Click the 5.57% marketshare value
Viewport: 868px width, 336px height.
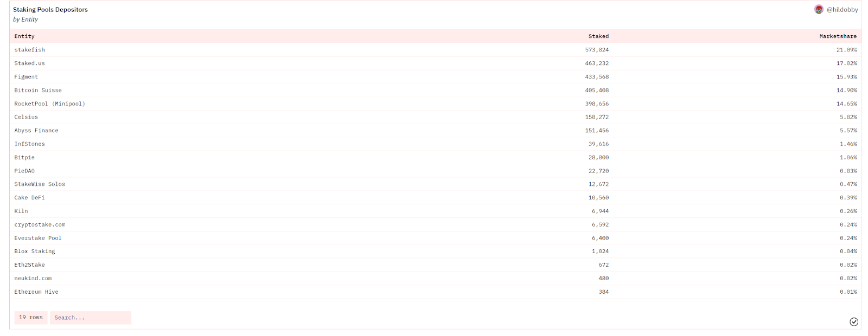pyautogui.click(x=848, y=131)
